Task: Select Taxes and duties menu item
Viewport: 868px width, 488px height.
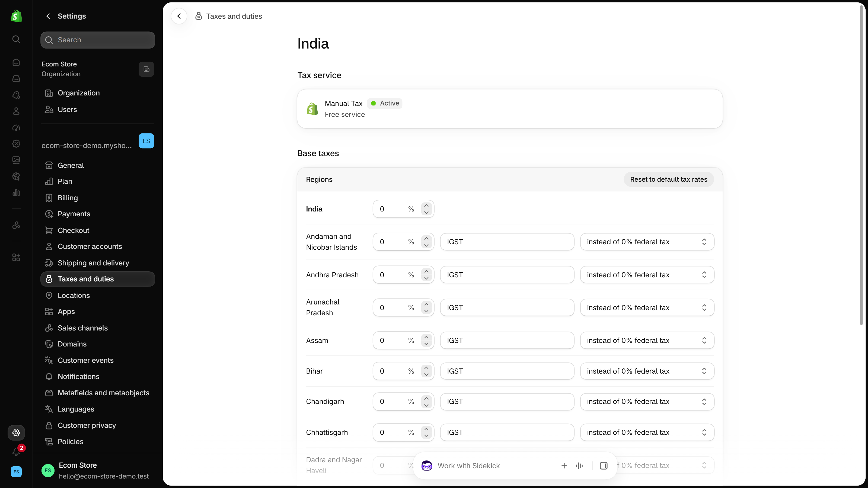Action: pyautogui.click(x=98, y=279)
